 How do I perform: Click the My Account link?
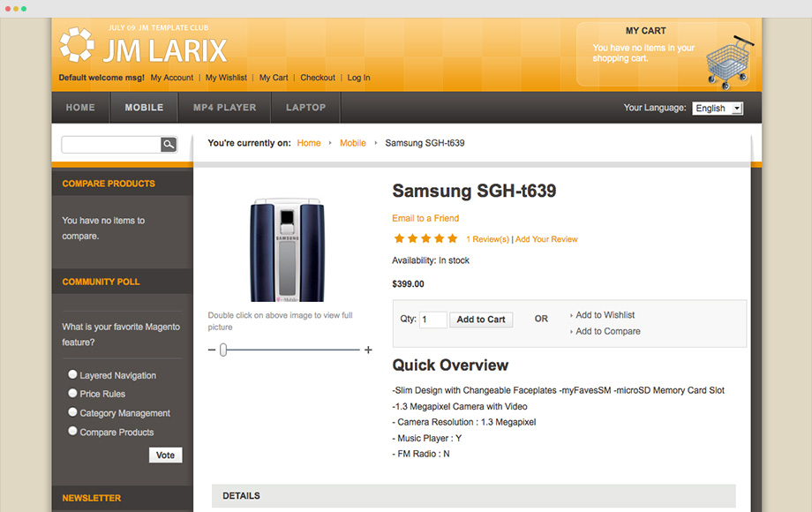coord(172,78)
